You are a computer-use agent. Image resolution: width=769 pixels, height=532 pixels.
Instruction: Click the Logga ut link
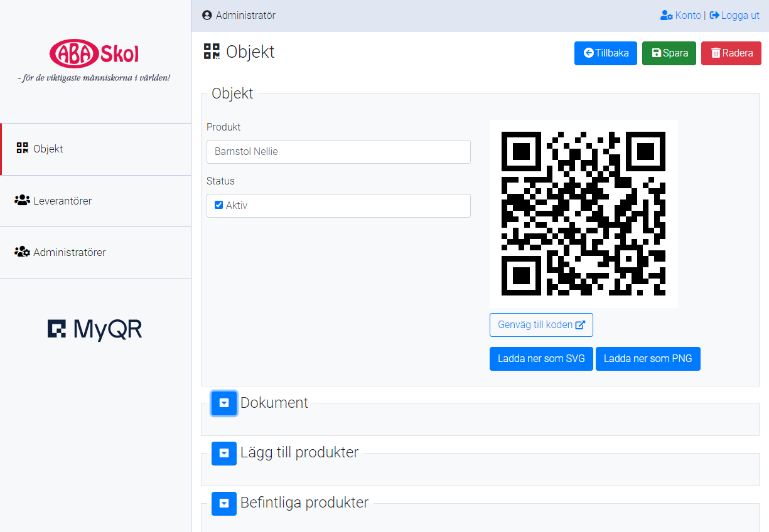[734, 15]
